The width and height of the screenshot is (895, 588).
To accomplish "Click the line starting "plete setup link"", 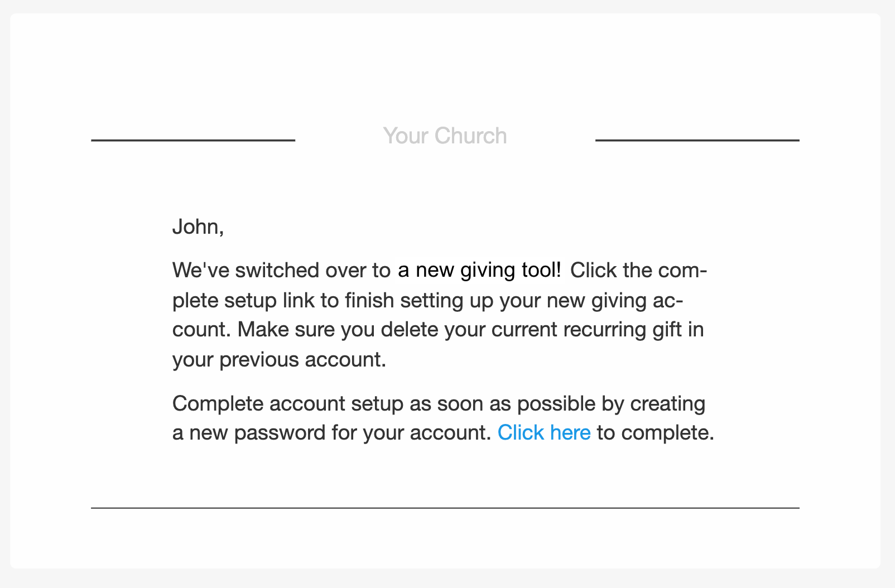I will pyautogui.click(x=428, y=301).
